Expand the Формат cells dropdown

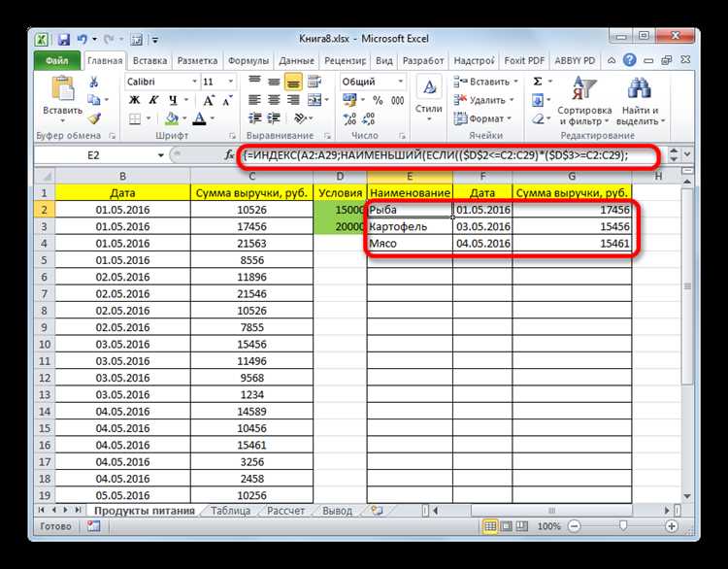pyautogui.click(x=509, y=118)
